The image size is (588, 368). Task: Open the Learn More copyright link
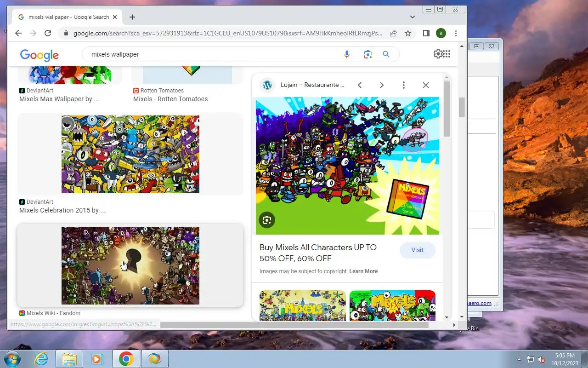[x=363, y=271]
